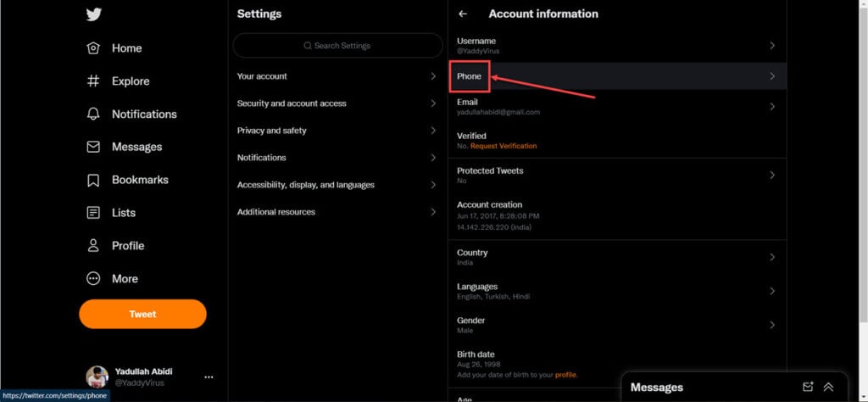This screenshot has width=868, height=402.
Task: Open Notifications via the bell icon
Action: (93, 114)
